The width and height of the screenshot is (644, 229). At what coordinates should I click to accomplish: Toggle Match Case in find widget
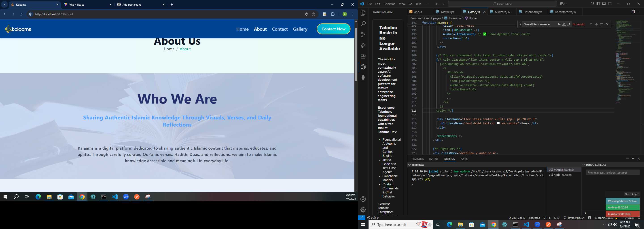[x=559, y=24]
